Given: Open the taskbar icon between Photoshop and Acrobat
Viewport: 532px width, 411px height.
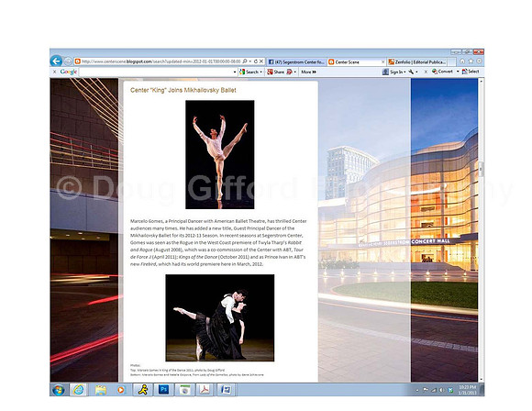Looking at the screenshot, I should [x=184, y=390].
